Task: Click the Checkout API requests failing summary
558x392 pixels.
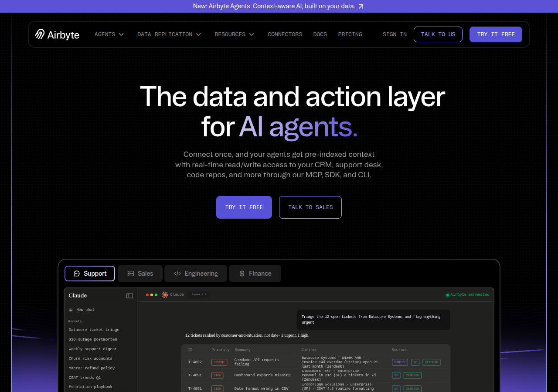Action: 256,362
